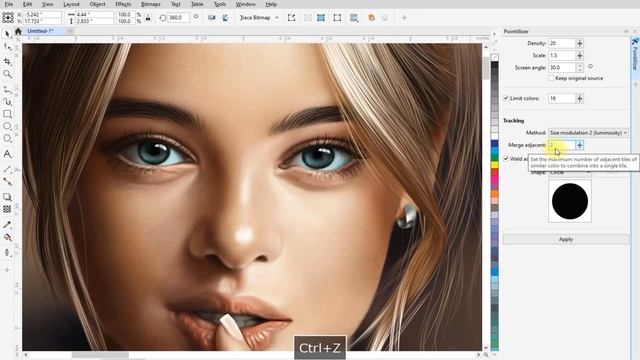Viewport: 640px width, 360px height.
Task: Click the new document plus tab
Action: pyautogui.click(x=70, y=31)
